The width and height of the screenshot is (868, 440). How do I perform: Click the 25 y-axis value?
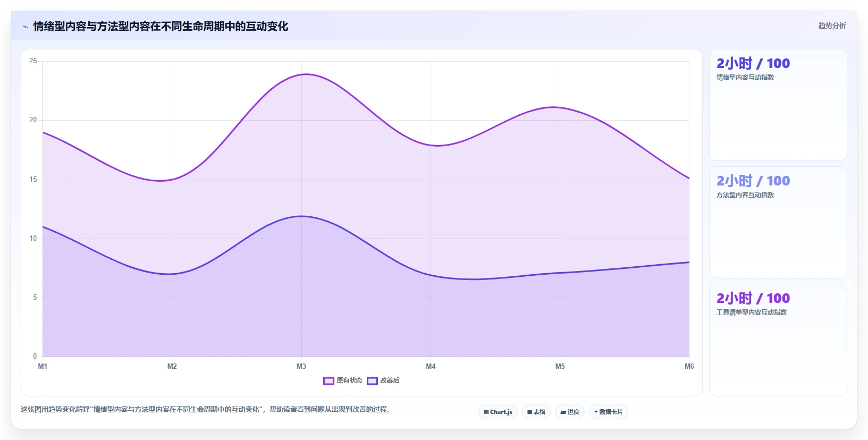pyautogui.click(x=33, y=61)
